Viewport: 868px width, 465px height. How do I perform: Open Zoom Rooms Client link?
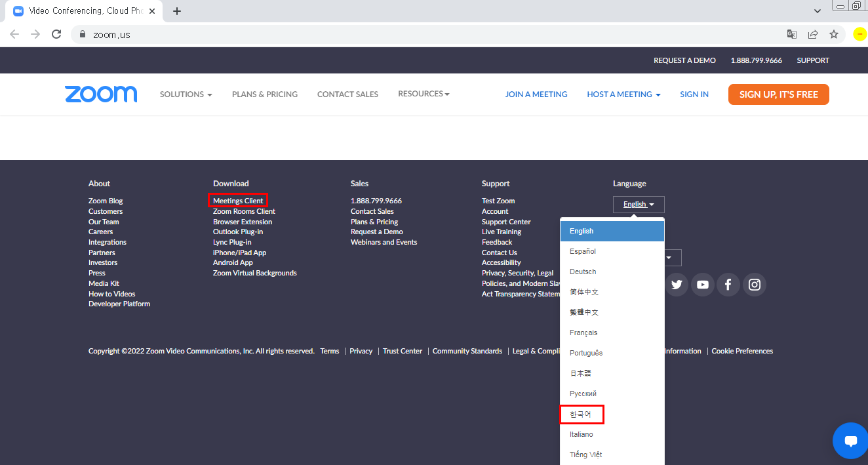(244, 211)
